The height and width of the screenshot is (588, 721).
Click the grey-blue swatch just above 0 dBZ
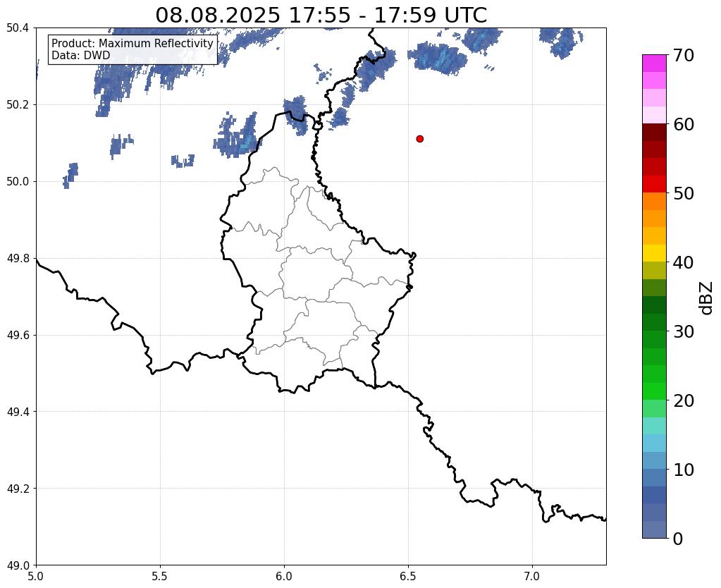[654, 529]
